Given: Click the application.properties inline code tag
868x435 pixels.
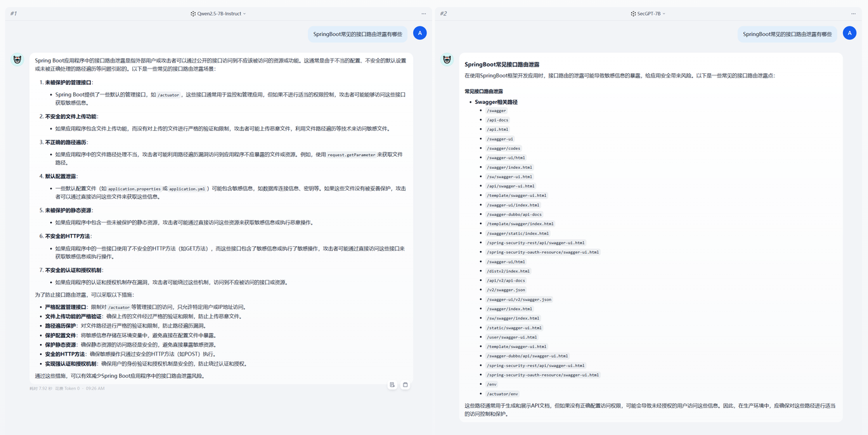Looking at the screenshot, I should tap(134, 189).
